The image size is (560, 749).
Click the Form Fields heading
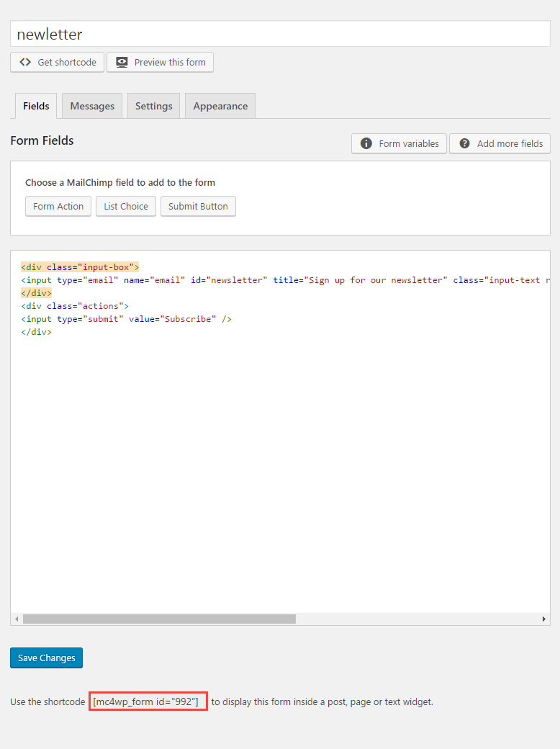coord(42,140)
